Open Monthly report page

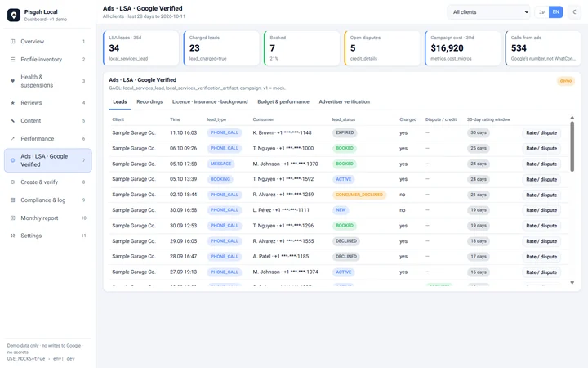[48, 218]
